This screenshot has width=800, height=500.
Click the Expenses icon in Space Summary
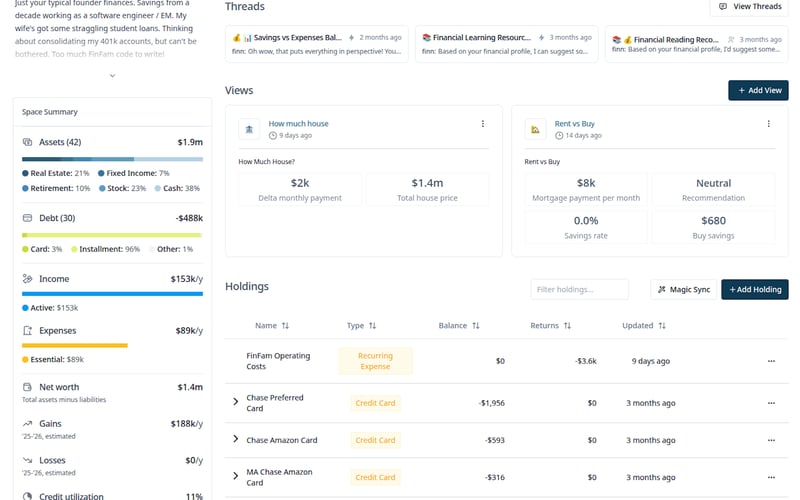pyautogui.click(x=28, y=331)
